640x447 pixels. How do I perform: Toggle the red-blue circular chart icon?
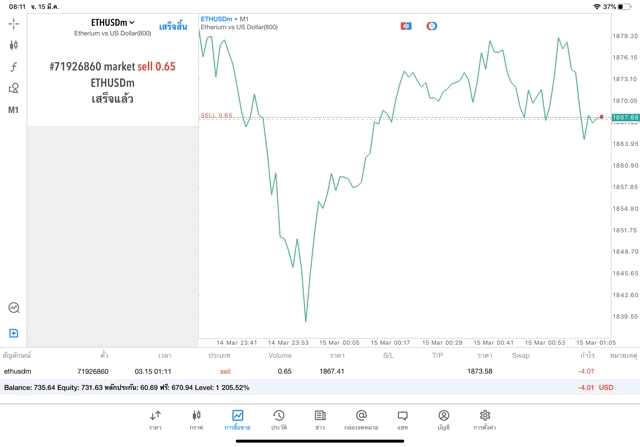[x=431, y=26]
